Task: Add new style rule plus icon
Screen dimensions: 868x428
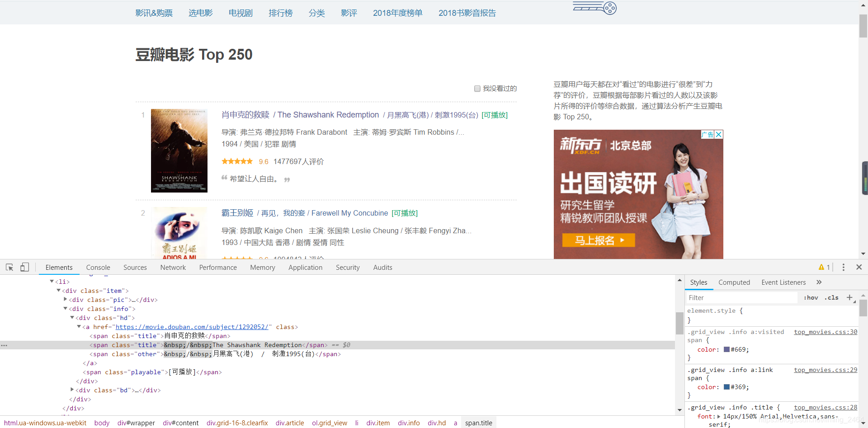Action: click(x=849, y=297)
